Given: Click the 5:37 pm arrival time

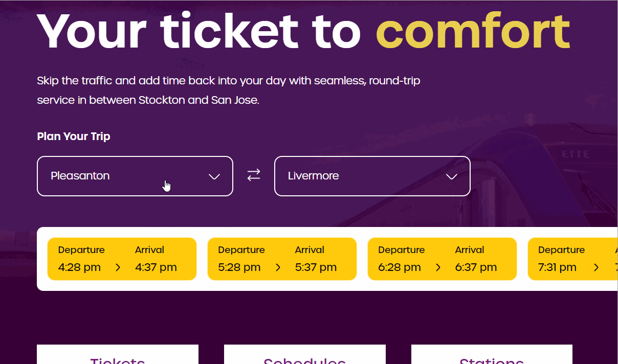Looking at the screenshot, I should [316, 267].
